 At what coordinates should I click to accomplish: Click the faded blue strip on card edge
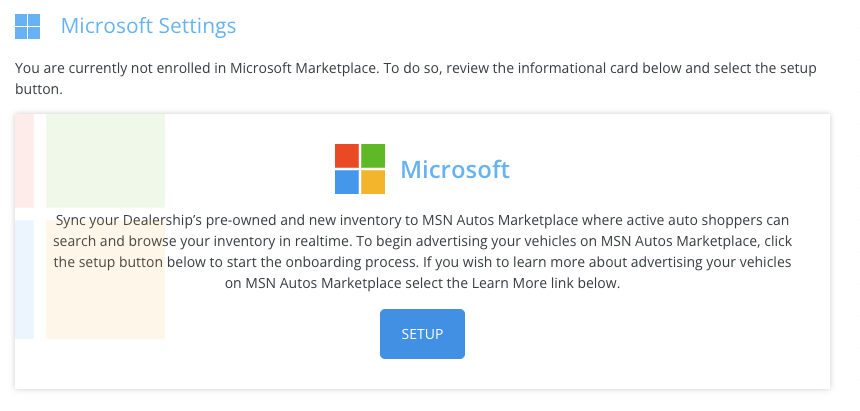point(24,279)
